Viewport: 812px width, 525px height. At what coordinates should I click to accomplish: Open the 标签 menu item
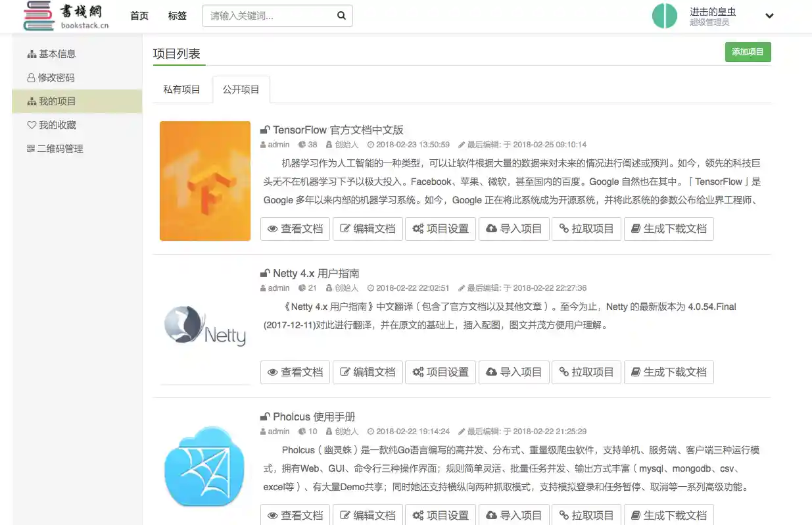click(177, 15)
